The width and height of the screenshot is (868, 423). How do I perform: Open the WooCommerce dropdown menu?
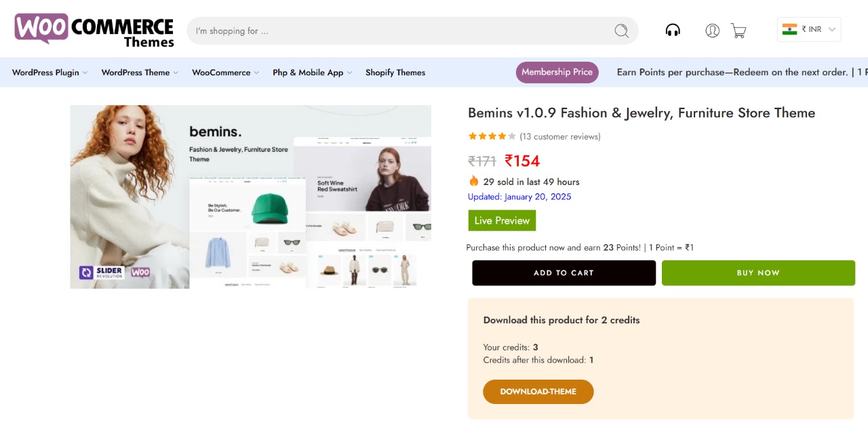pos(221,72)
